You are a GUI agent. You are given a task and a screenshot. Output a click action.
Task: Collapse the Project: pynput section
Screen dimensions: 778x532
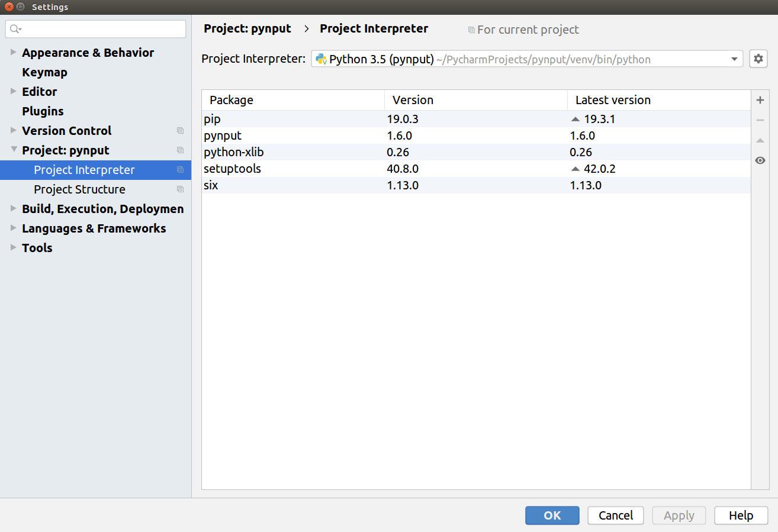coord(14,150)
